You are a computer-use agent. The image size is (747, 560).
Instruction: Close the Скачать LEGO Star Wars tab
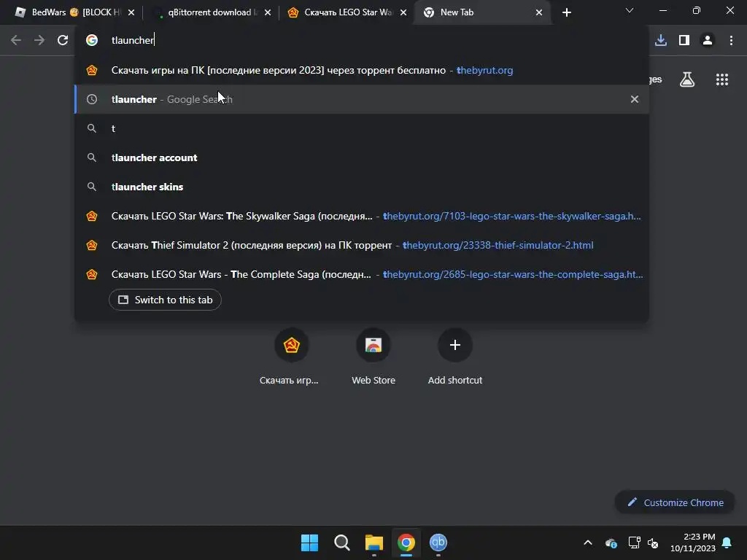coord(403,12)
